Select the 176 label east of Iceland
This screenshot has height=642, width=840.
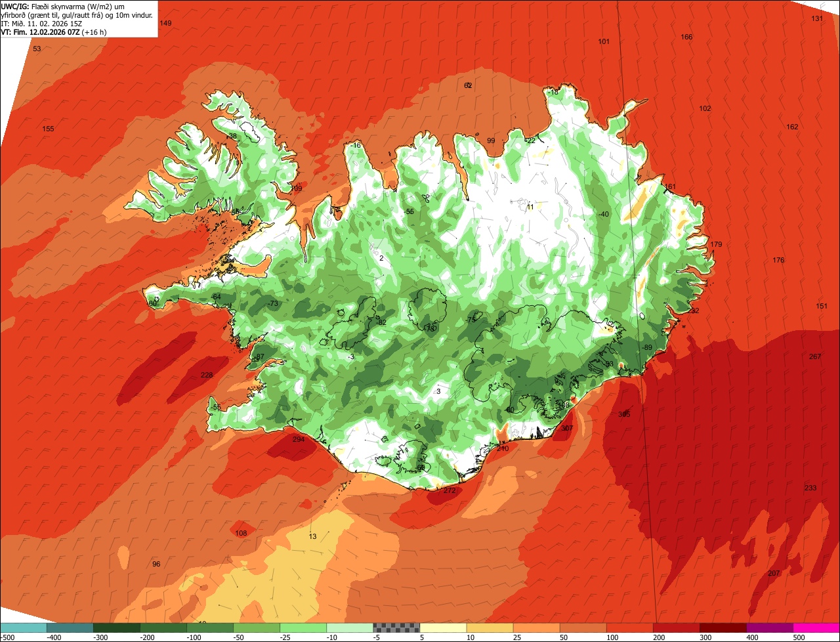pos(778,260)
